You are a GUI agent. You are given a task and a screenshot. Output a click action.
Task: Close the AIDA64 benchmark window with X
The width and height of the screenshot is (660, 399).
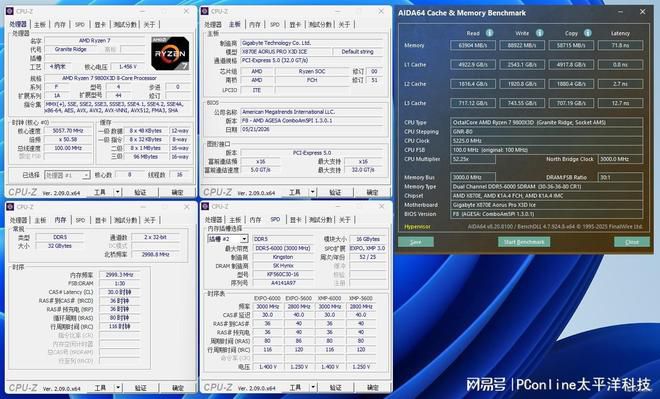(x=642, y=12)
